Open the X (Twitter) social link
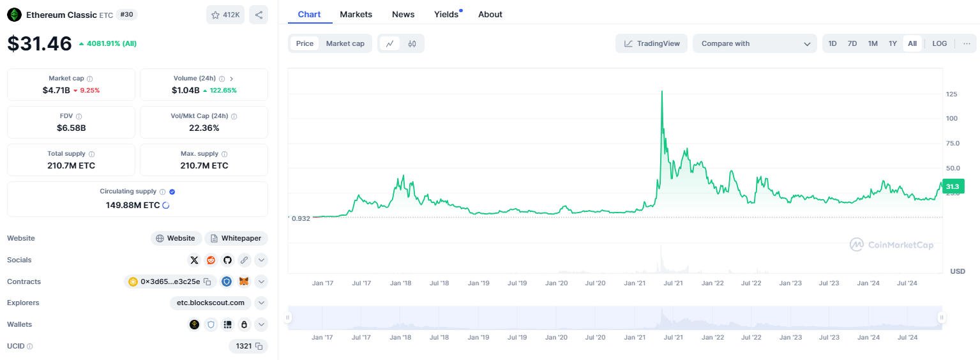980x360 pixels. pyautogui.click(x=194, y=260)
